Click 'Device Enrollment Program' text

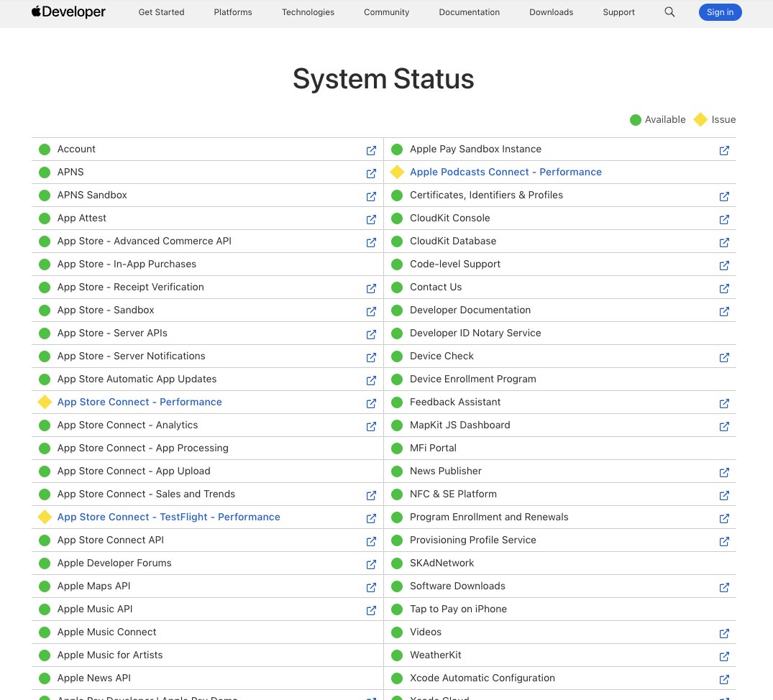click(472, 379)
